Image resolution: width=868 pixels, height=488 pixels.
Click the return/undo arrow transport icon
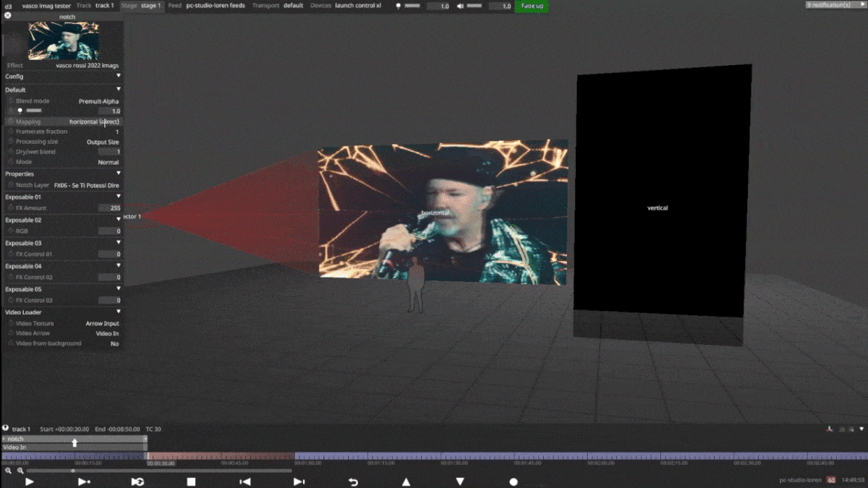click(353, 481)
